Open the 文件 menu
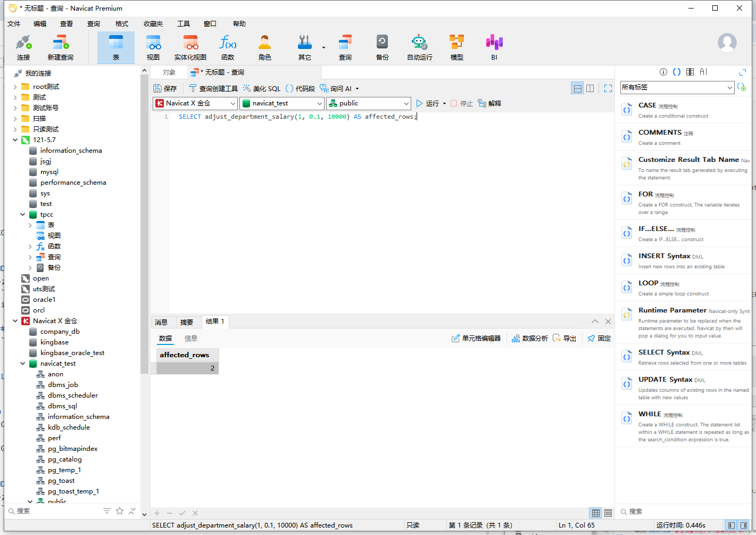This screenshot has width=756, height=535. point(14,24)
